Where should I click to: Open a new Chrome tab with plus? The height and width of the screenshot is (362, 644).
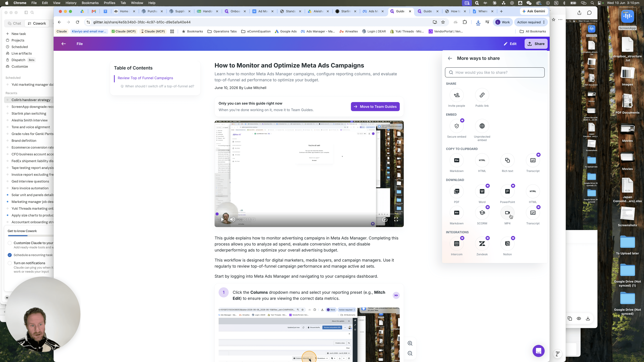[501, 12]
